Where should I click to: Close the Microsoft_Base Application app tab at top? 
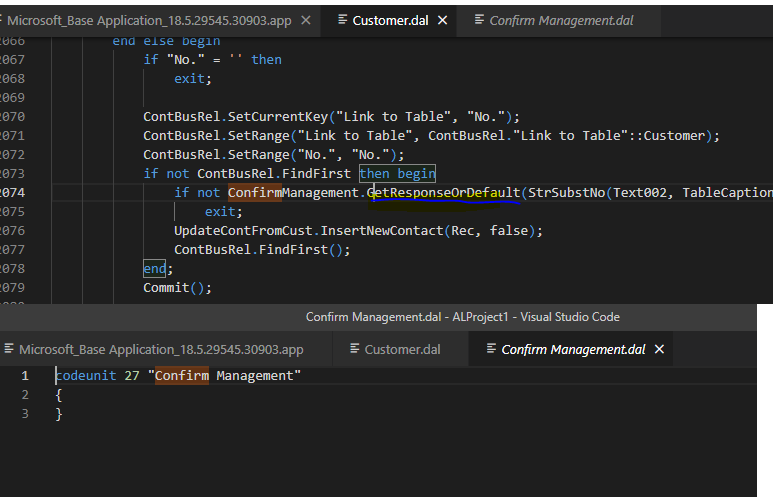coord(306,20)
